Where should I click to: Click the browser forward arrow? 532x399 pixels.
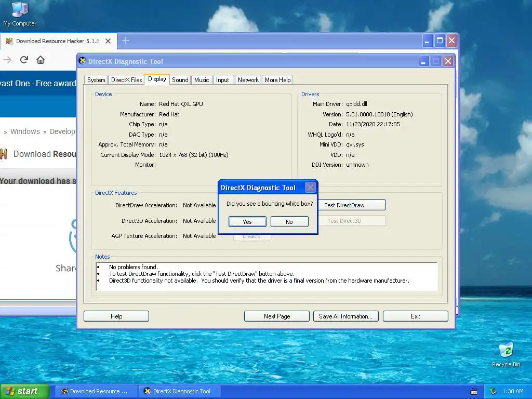pyautogui.click(x=7, y=60)
